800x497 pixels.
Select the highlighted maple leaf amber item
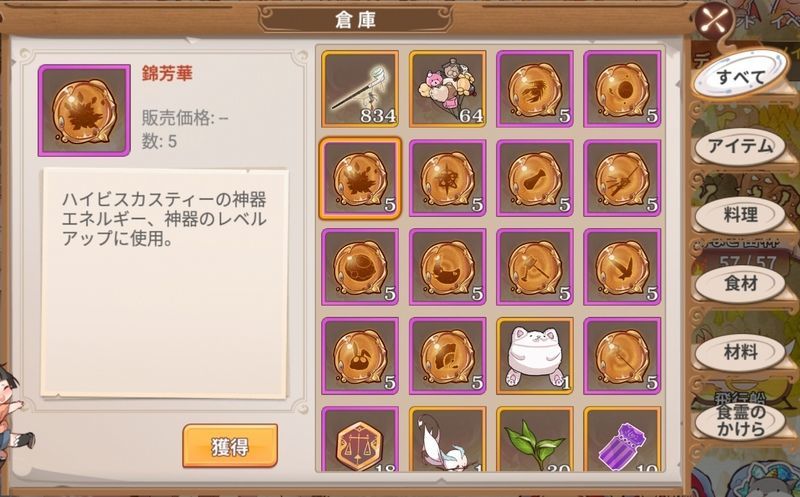pyautogui.click(x=360, y=178)
